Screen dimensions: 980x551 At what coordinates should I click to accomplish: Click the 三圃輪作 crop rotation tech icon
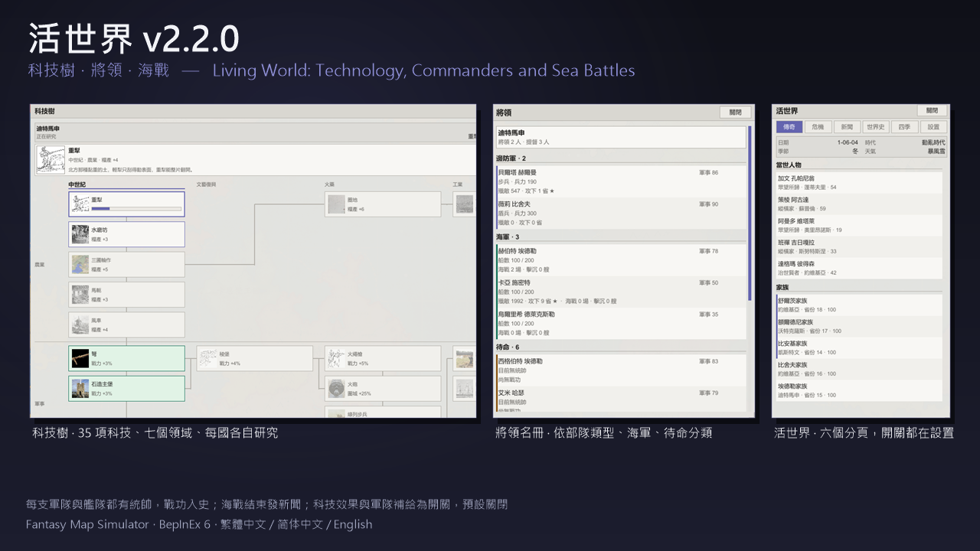pos(80,265)
